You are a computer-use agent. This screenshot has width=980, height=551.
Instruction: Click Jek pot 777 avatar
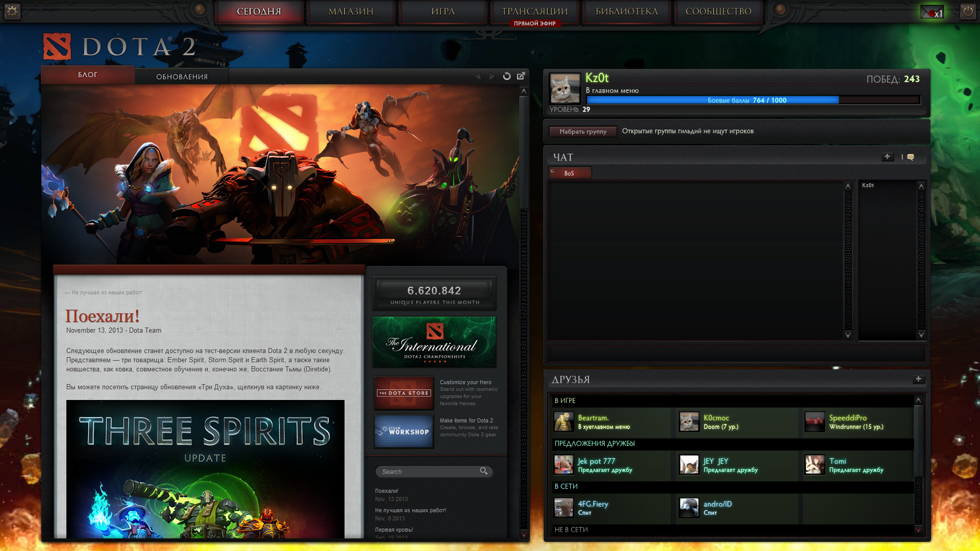coord(564,465)
